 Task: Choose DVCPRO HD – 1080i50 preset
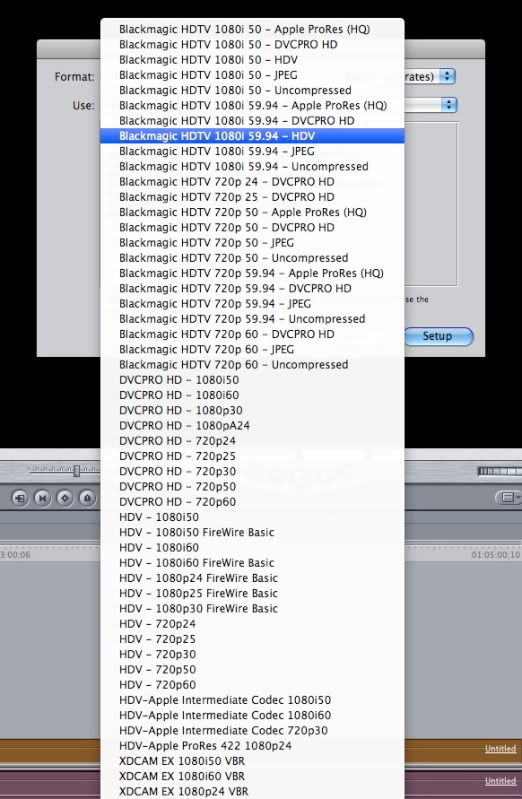[x=252, y=380]
